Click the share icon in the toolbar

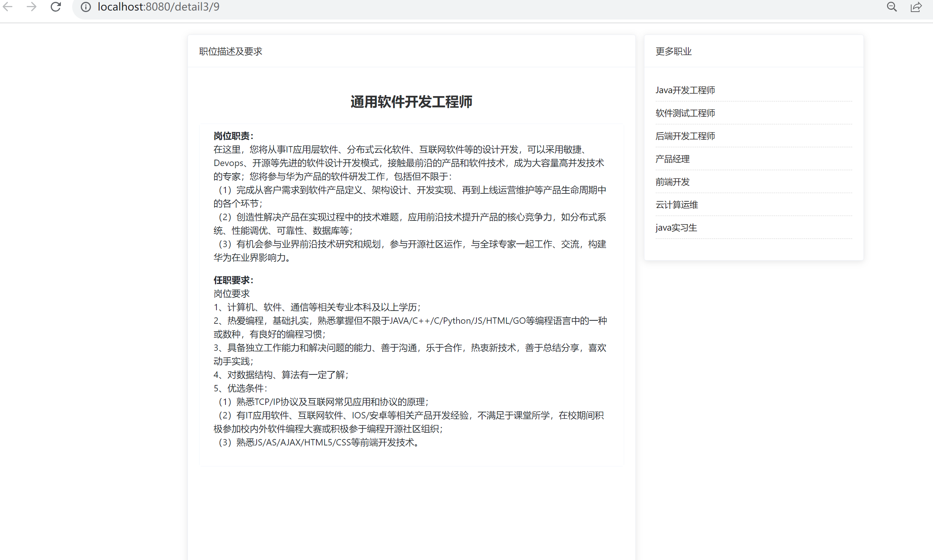click(916, 7)
